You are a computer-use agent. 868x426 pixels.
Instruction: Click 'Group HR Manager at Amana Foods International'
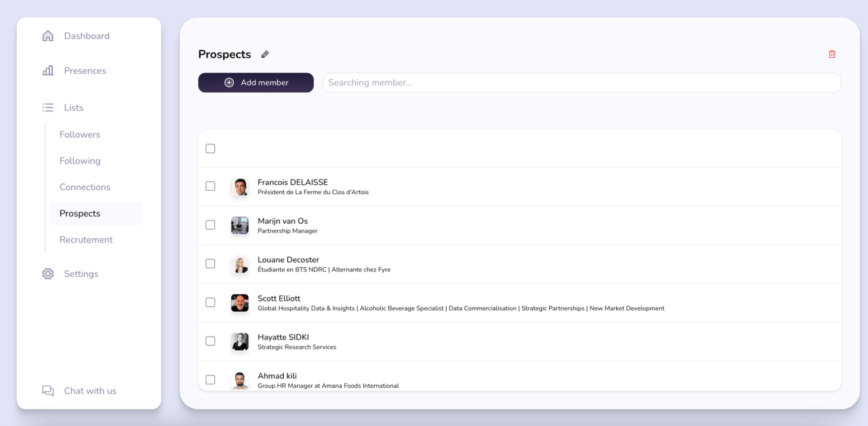tap(329, 386)
